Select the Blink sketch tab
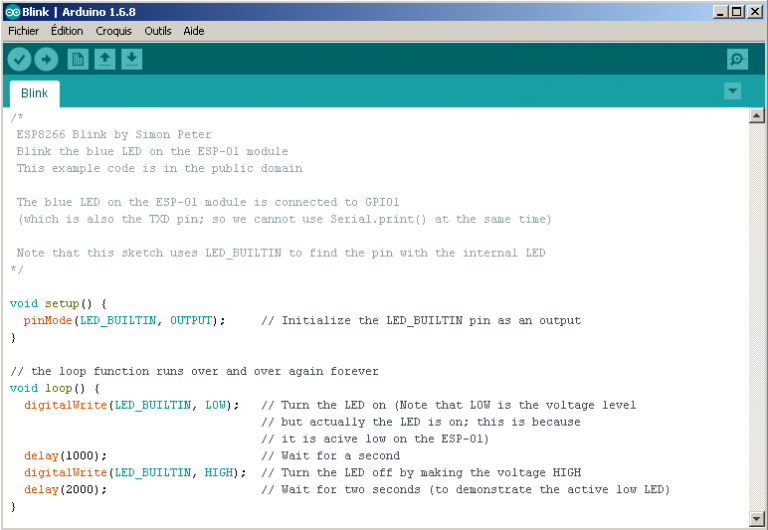Screen dimensions: 768x530 [x=34, y=93]
